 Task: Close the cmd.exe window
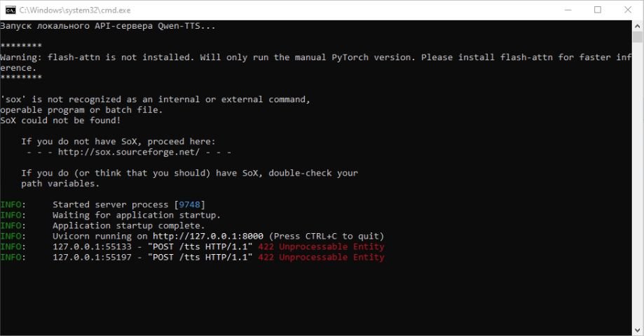(x=628, y=10)
